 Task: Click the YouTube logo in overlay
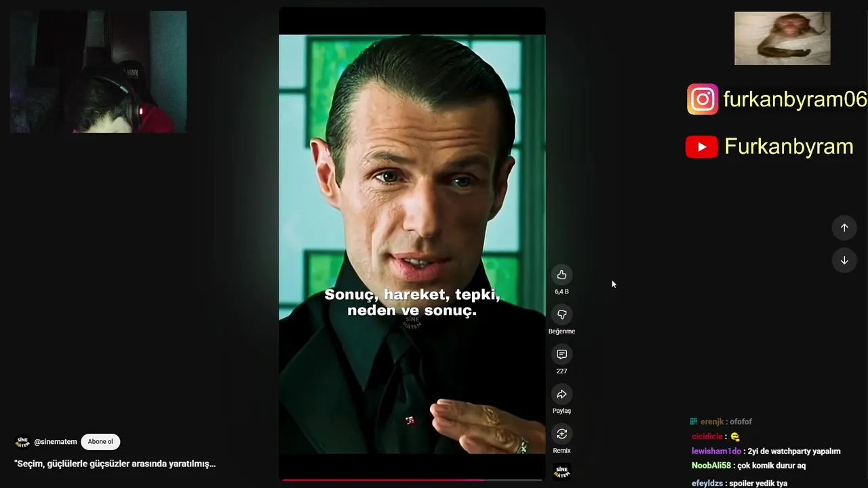click(702, 147)
